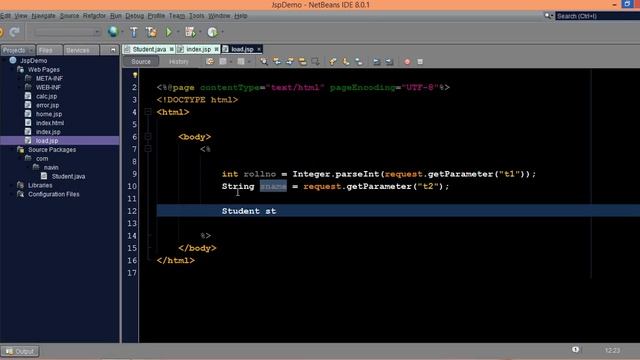640x360 pixels.
Task: Open the browser globe selector
Action: [x=113, y=31]
